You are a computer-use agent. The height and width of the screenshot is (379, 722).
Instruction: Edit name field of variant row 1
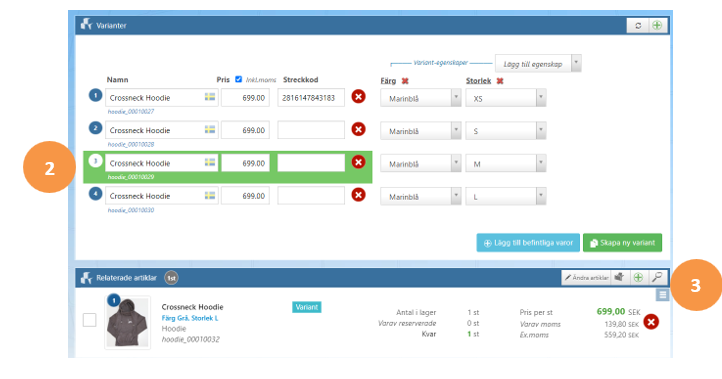tap(161, 98)
